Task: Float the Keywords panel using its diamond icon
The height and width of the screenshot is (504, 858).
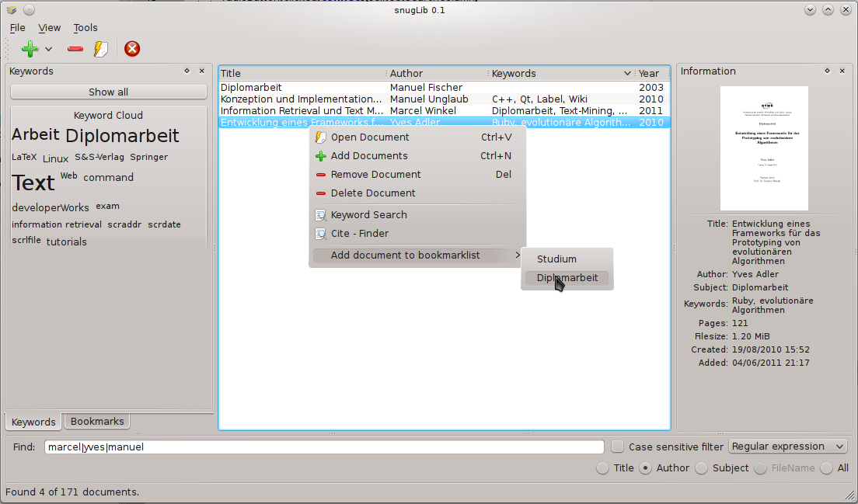Action: [187, 71]
